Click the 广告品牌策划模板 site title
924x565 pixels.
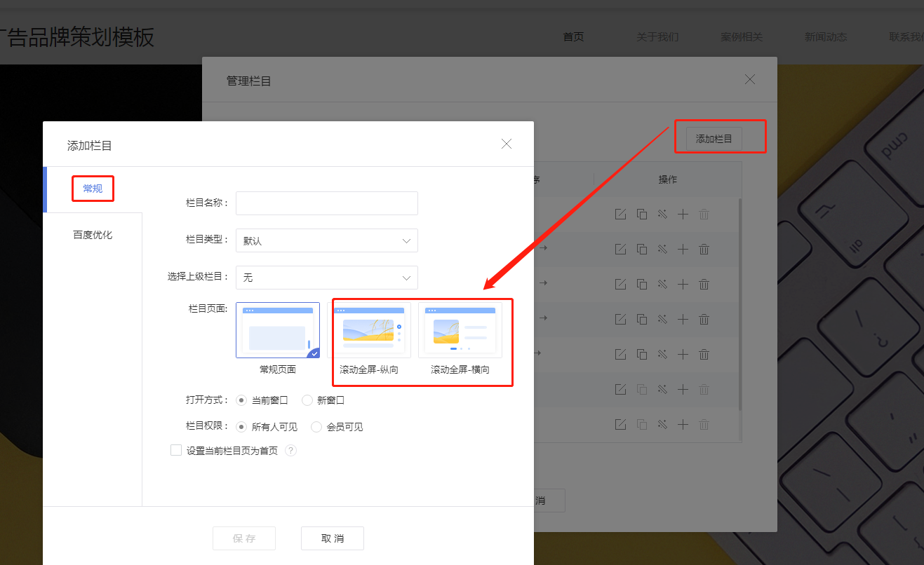click(x=77, y=37)
